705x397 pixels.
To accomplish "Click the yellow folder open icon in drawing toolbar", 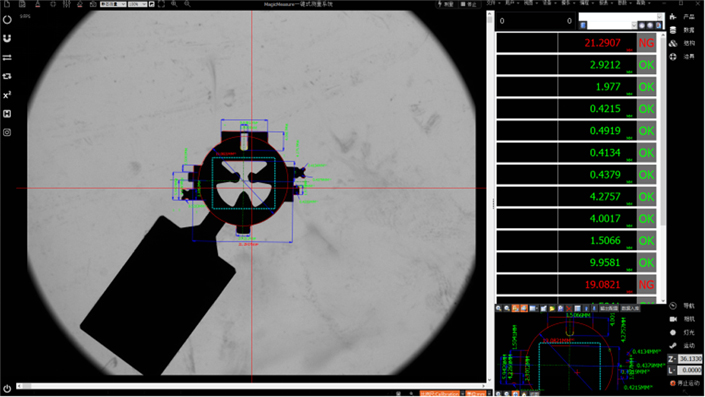I will point(552,308).
